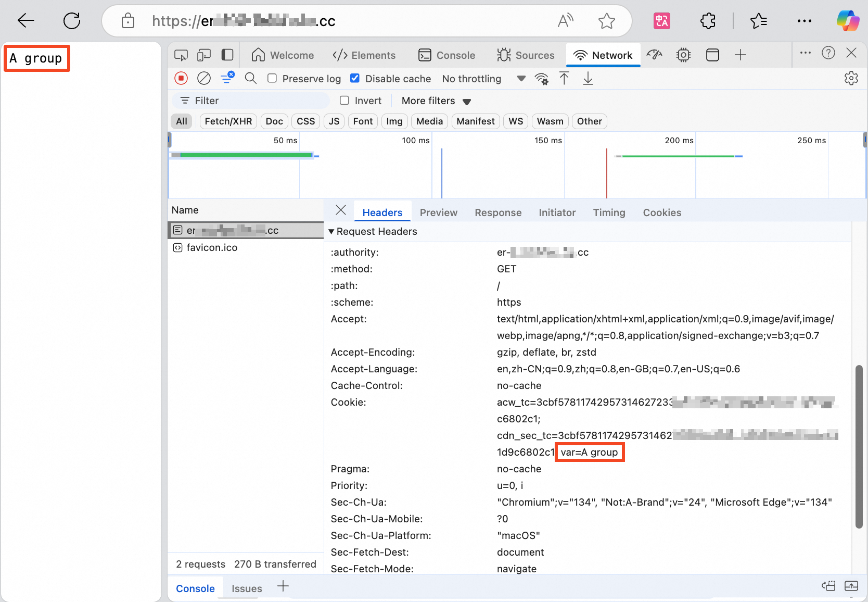Viewport: 868px width, 602px height.
Task: Filter requests by WS
Action: pyautogui.click(x=516, y=121)
